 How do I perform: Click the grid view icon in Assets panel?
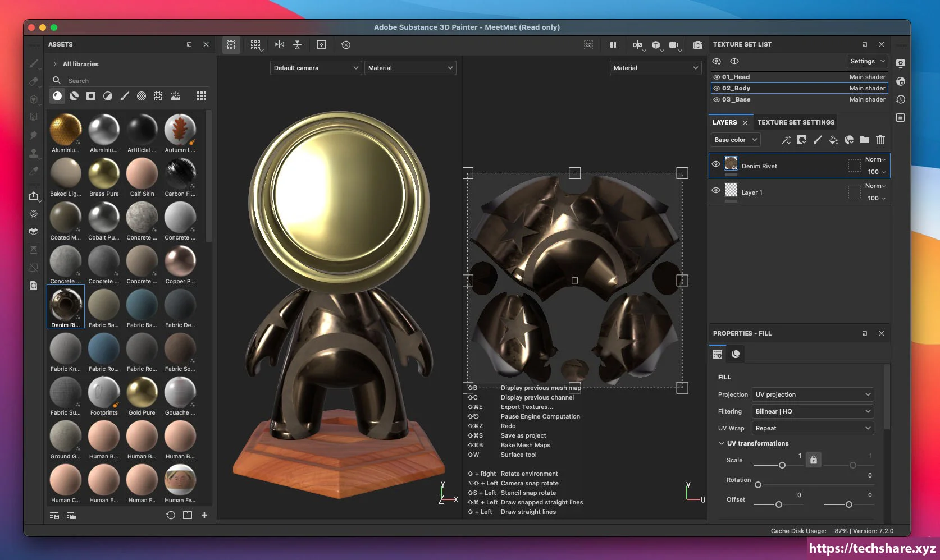click(x=202, y=96)
